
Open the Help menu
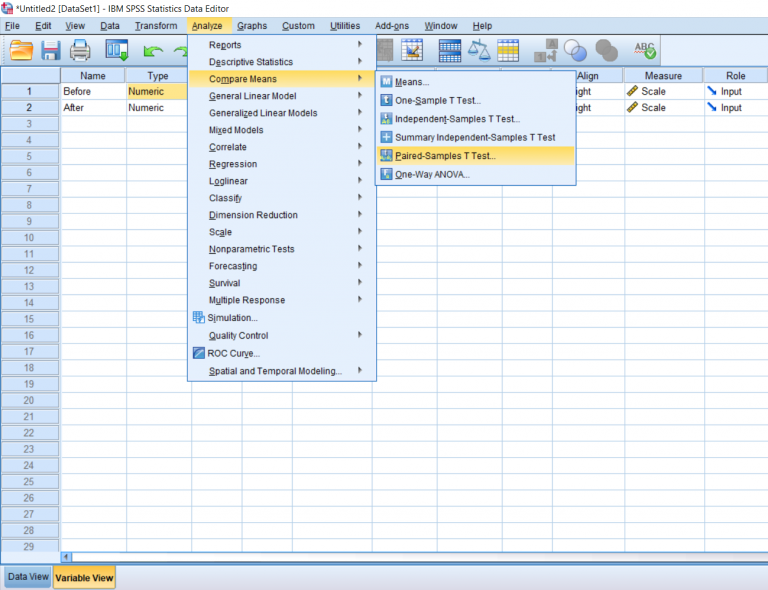coord(482,26)
